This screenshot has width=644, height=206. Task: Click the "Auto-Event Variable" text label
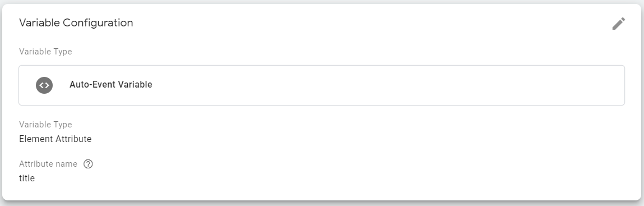click(x=111, y=85)
